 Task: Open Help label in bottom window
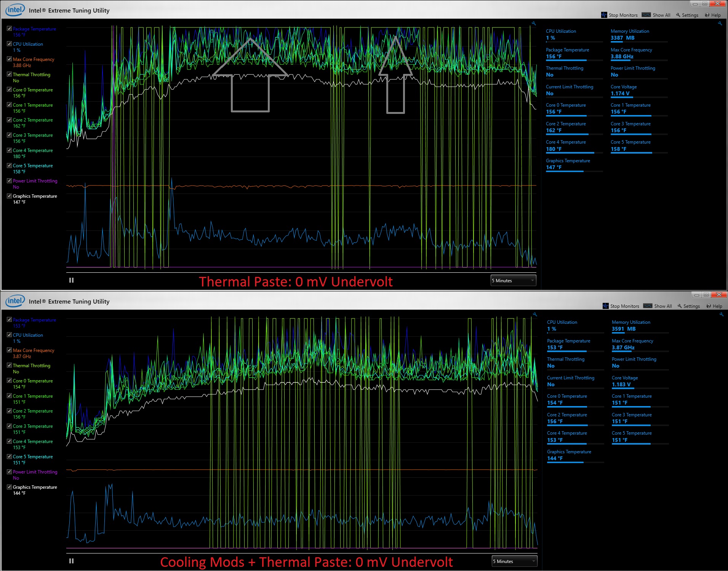pyautogui.click(x=717, y=306)
